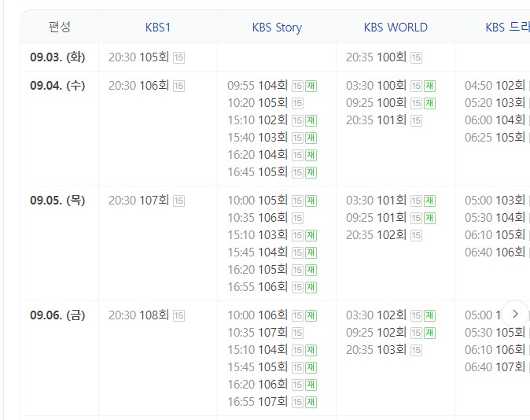530x420 pixels.
Task: Click the 재 rerun icon beside KBS WORLD 03:30 100회
Action: (429, 86)
